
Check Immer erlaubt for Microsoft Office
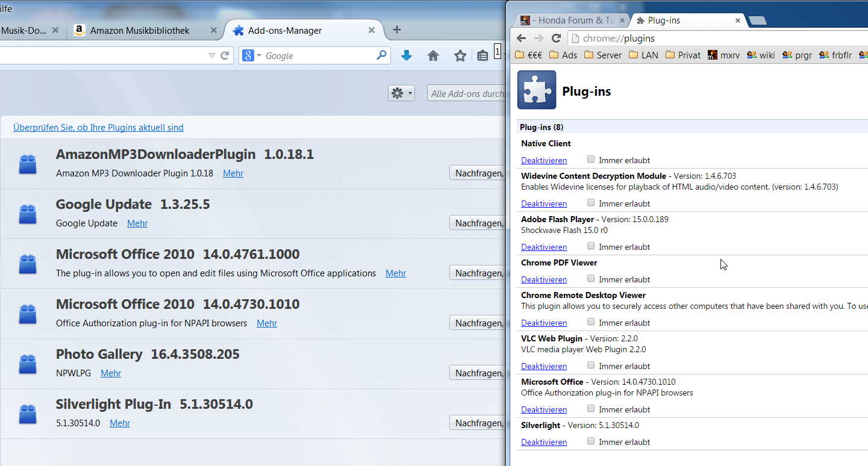[591, 409]
